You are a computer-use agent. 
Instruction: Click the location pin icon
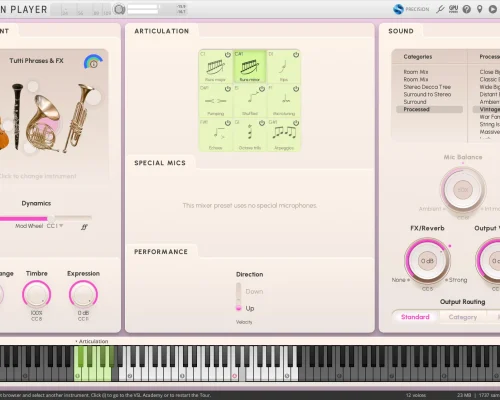pyautogui.click(x=480, y=9)
